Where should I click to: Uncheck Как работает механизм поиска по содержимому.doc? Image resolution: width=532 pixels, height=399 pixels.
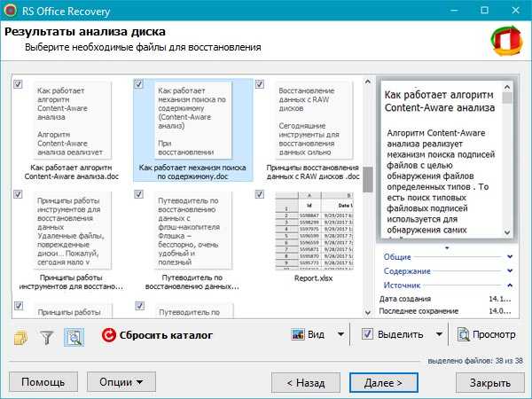point(139,84)
